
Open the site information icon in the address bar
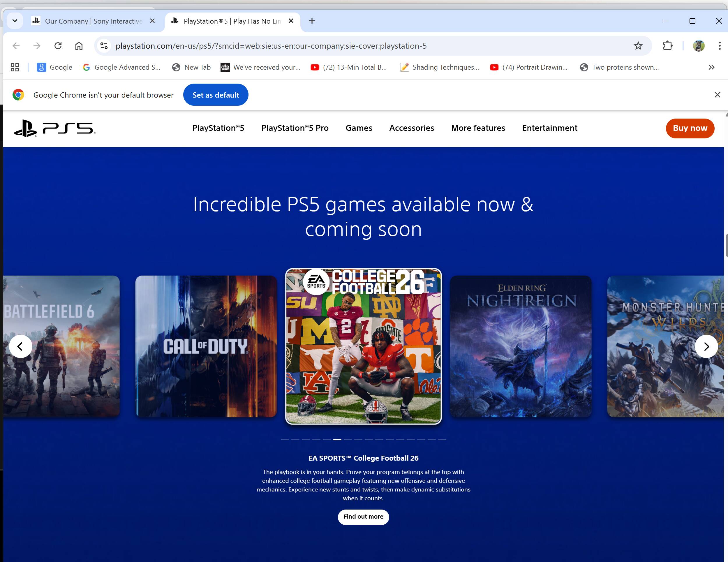[104, 46]
